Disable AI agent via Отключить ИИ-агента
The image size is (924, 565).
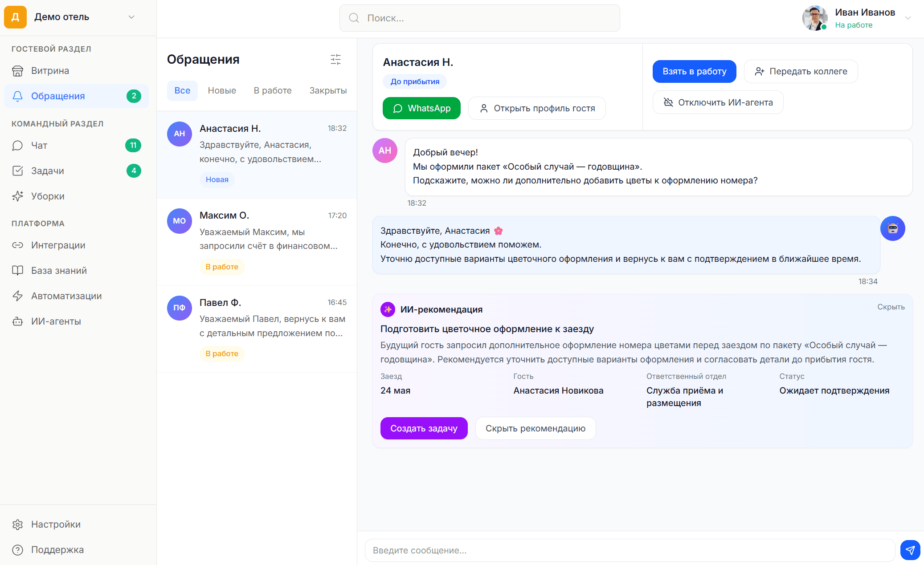pos(718,103)
